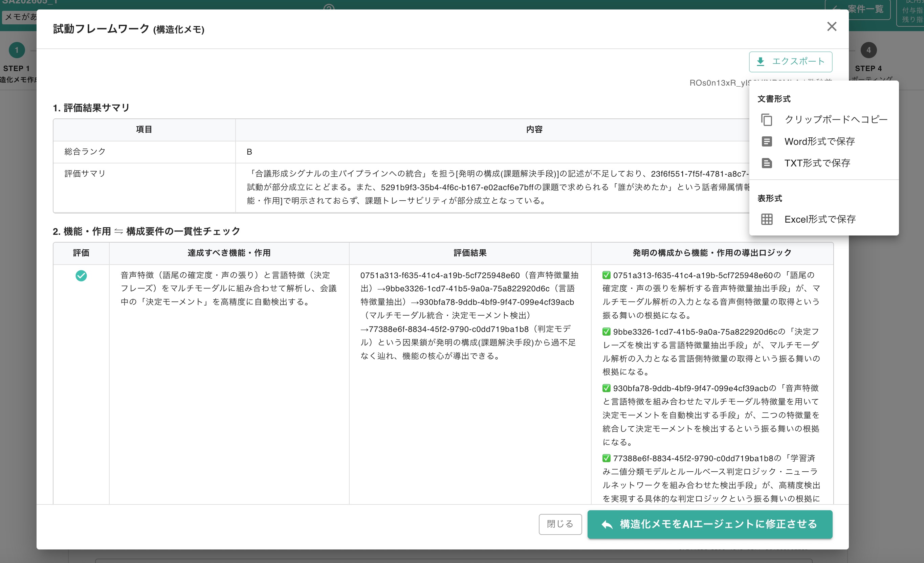Screen dimensions: 924x563
Task: Select Excel形式で保存 option
Action: coord(824,219)
